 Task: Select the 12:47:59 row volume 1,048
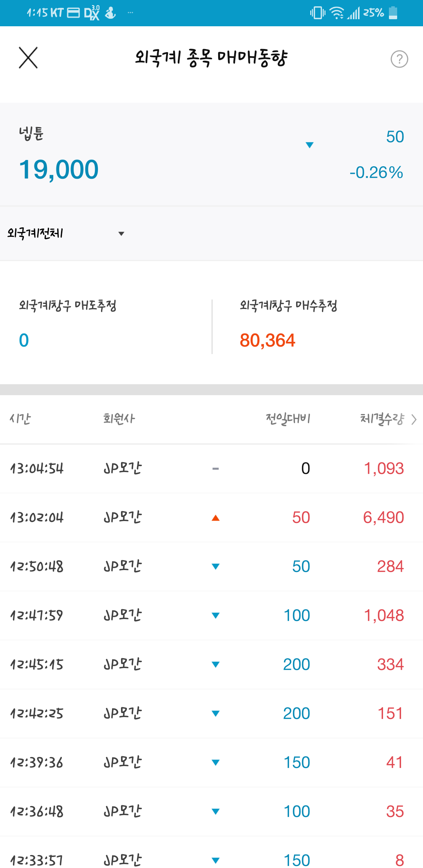tap(384, 616)
